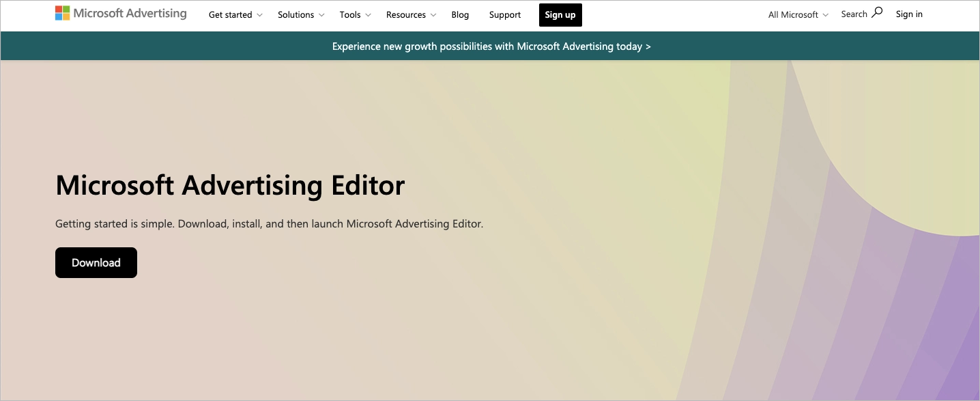Image resolution: width=980 pixels, height=401 pixels.
Task: Open the Experience new growth possibilities banner
Action: [491, 46]
